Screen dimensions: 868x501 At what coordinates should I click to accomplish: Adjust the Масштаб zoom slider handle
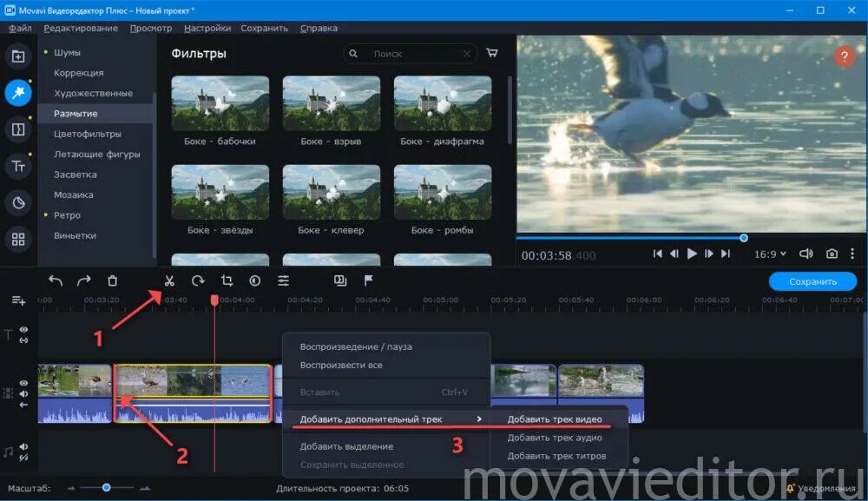click(x=106, y=488)
